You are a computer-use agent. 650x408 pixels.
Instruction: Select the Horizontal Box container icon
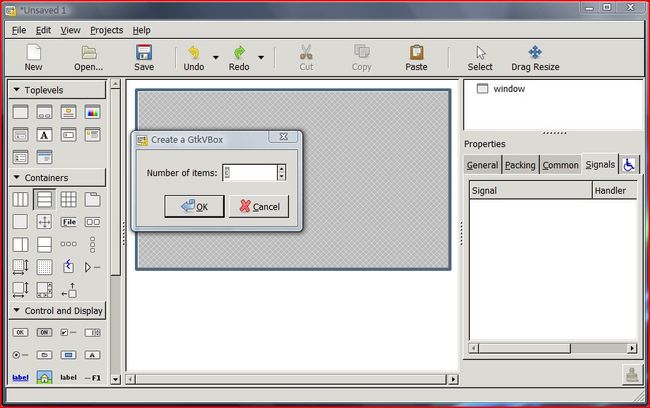[20, 199]
